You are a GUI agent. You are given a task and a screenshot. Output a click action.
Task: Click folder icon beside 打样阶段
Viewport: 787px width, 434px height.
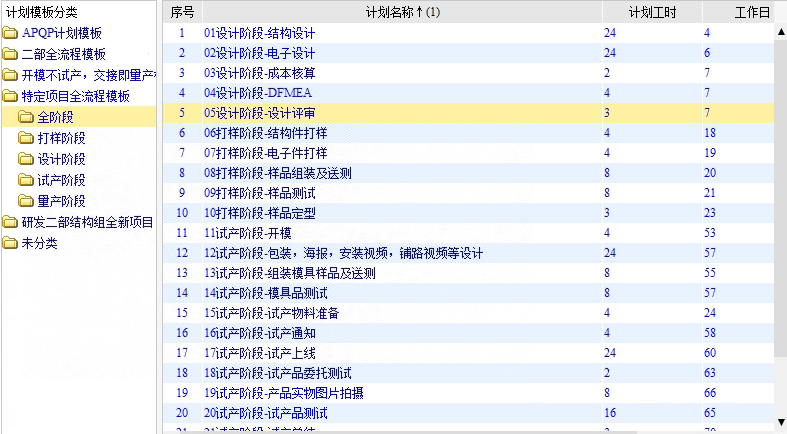point(26,138)
